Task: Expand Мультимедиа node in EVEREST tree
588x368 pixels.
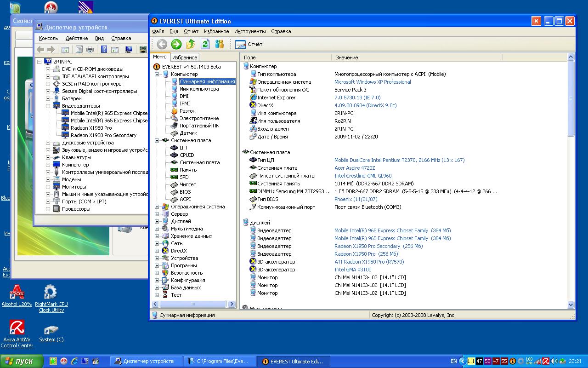Action: 157,229
